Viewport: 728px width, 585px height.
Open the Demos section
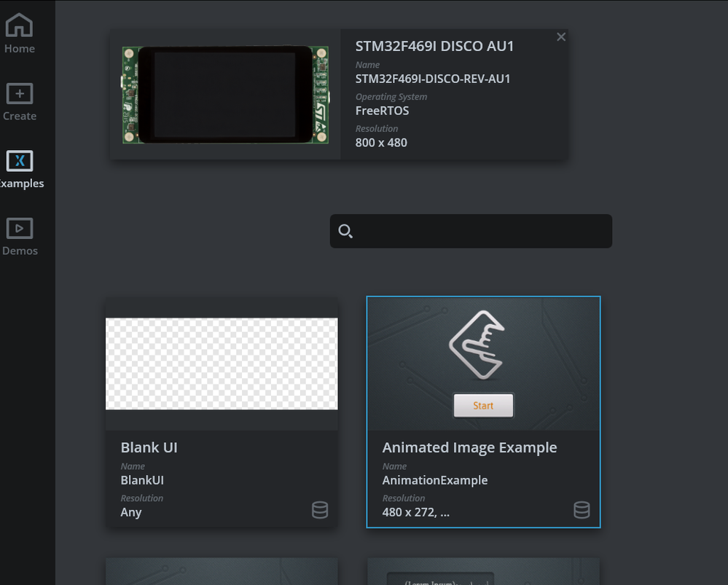pyautogui.click(x=20, y=237)
